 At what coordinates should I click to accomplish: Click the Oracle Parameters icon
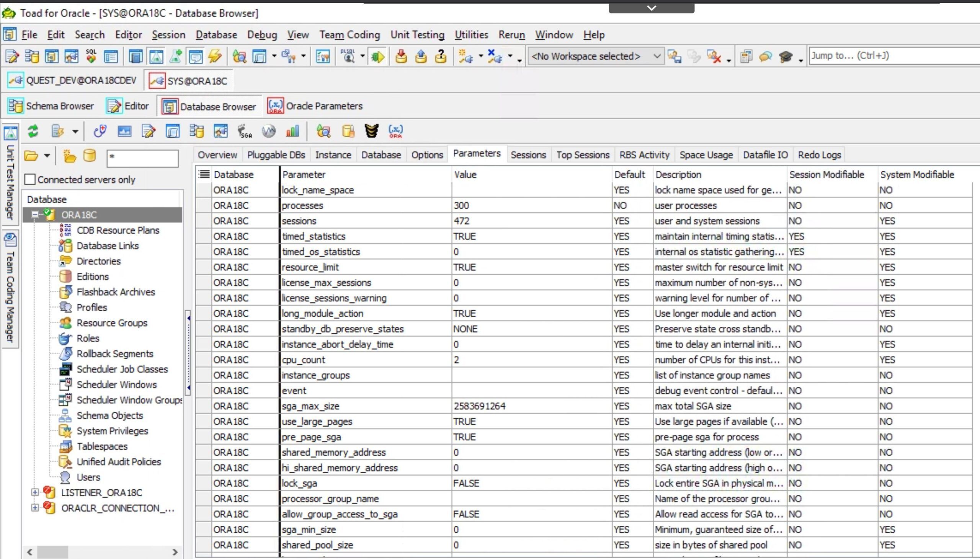tap(275, 106)
